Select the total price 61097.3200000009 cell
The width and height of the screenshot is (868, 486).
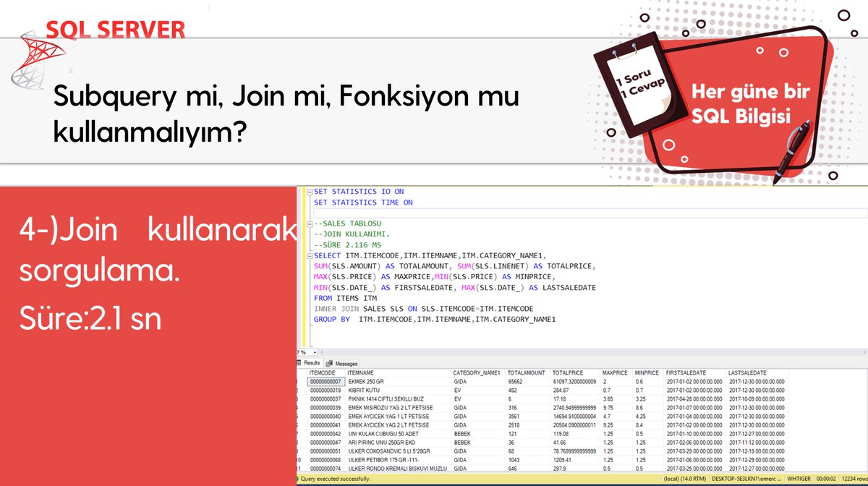click(575, 381)
